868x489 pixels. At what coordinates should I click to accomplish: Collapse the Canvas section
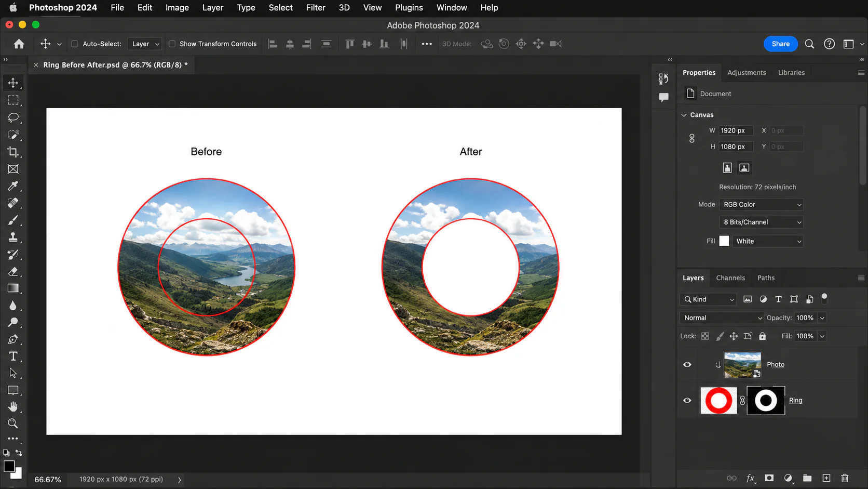coord(684,115)
